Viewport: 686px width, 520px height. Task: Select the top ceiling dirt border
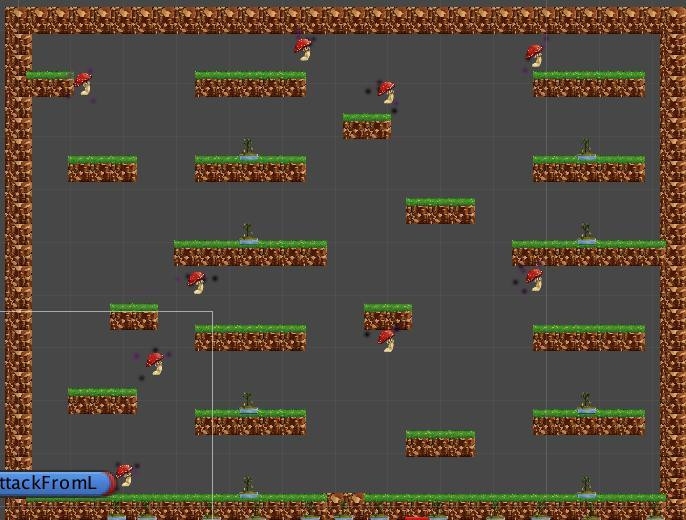click(346, 20)
